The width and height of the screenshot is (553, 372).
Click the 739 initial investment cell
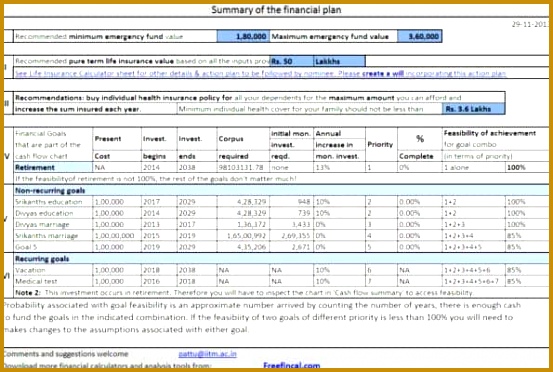[x=292, y=213]
